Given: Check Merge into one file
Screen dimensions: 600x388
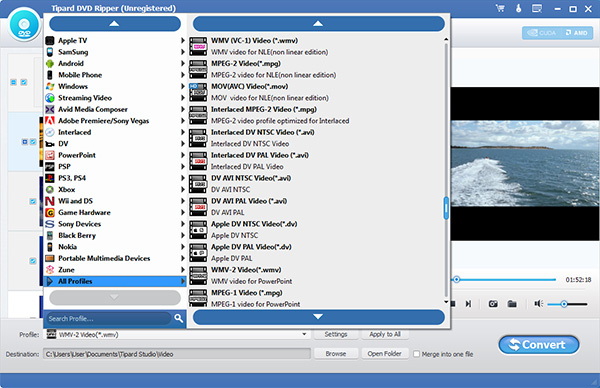Looking at the screenshot, I should 417,354.
